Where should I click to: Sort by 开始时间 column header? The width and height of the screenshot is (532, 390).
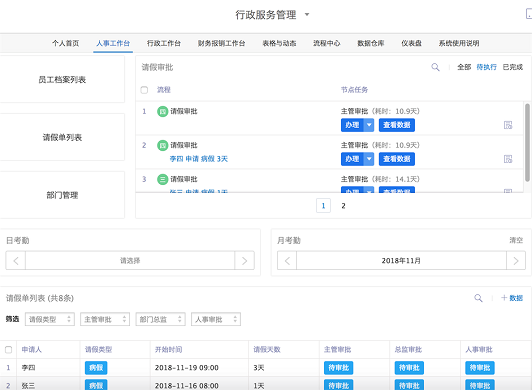(x=169, y=350)
